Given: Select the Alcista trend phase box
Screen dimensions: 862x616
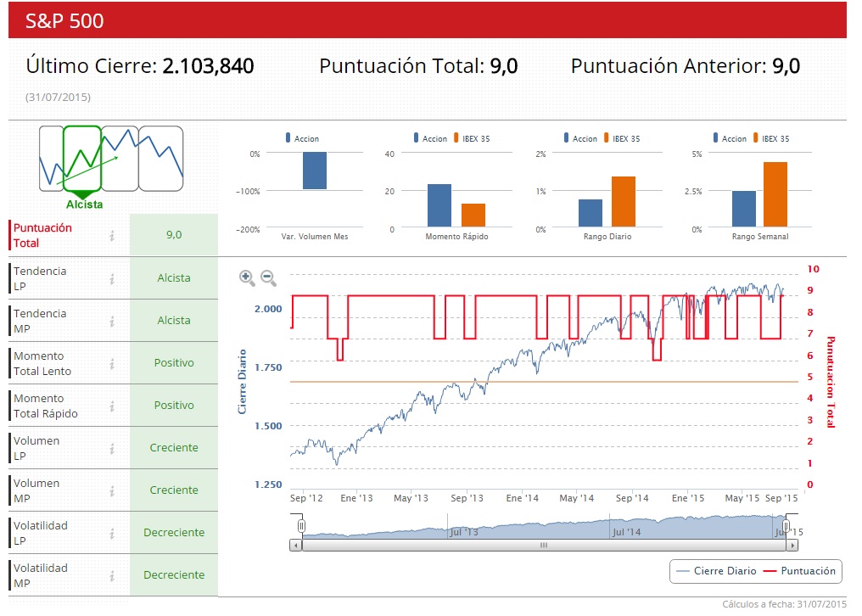Looking at the screenshot, I should coord(82,159).
